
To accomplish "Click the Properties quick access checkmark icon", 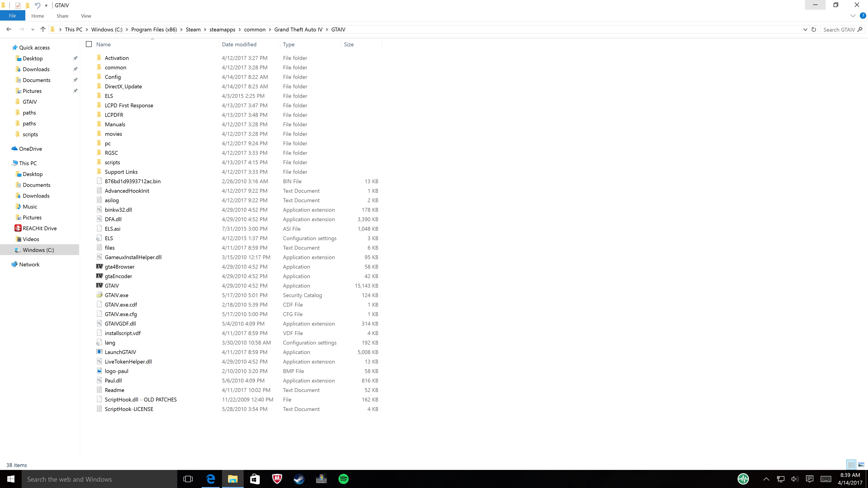I will coord(18,5).
